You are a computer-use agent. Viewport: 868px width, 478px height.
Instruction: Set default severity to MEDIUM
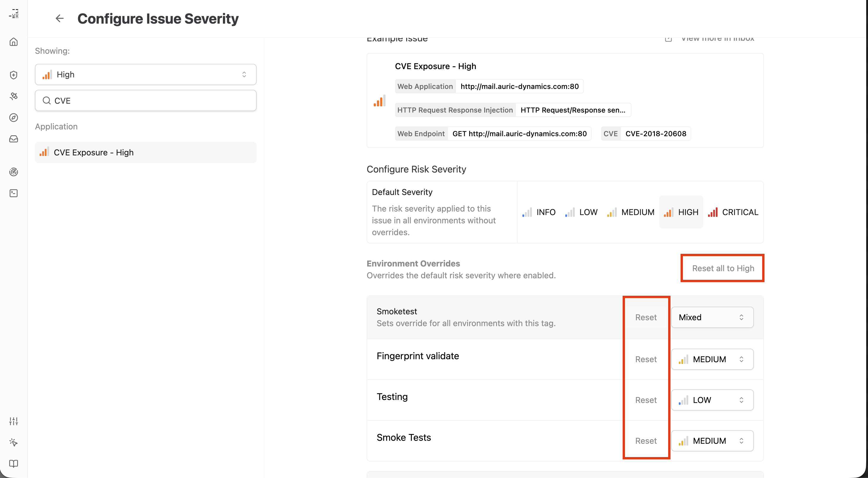[630, 212]
